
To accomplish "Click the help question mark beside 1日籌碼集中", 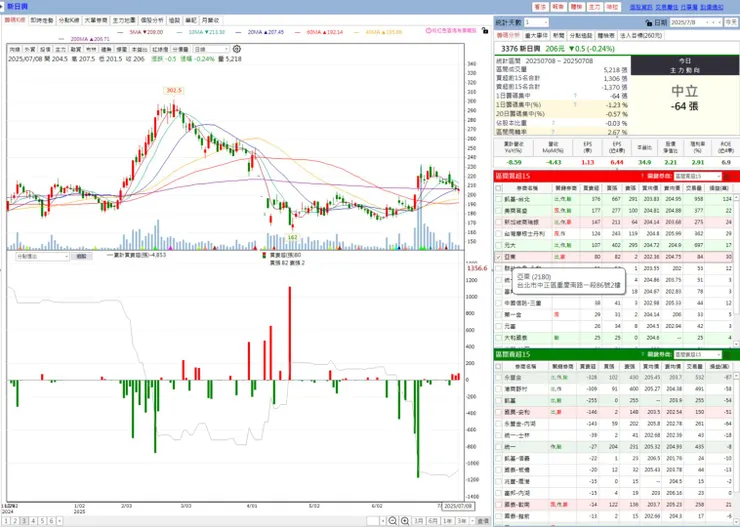I will pos(575,96).
